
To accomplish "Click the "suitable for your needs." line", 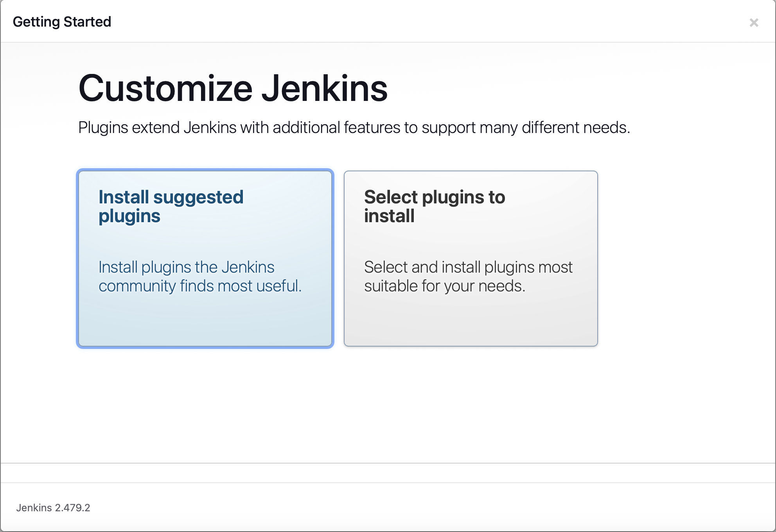I will pyautogui.click(x=444, y=286).
